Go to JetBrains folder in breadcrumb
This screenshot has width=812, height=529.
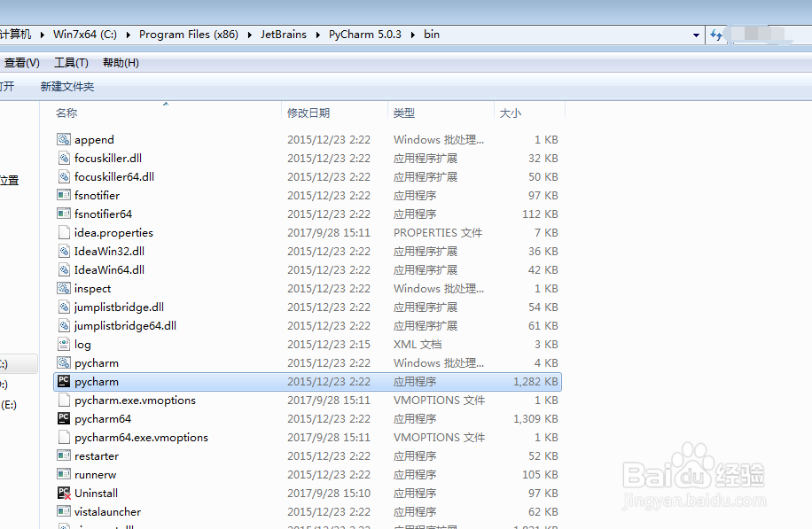284,35
